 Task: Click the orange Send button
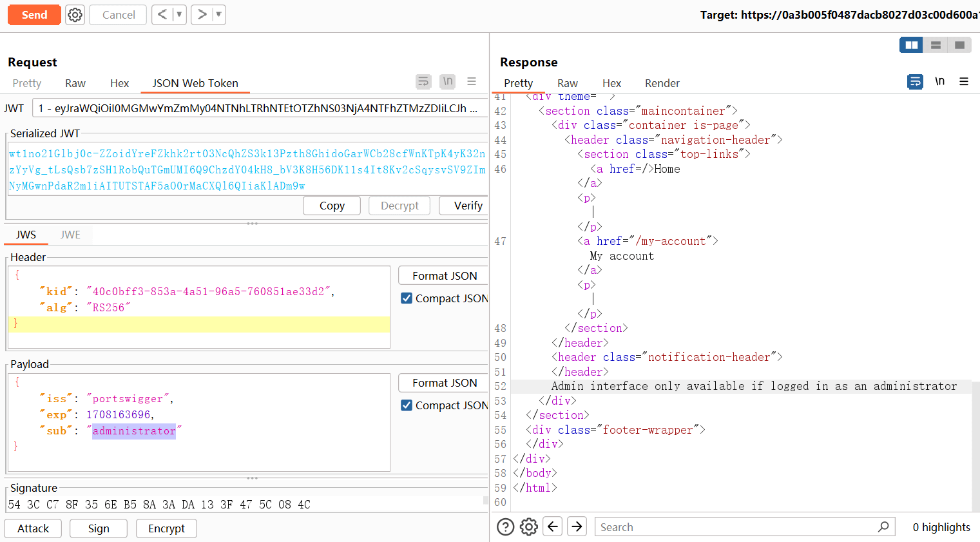coord(34,15)
